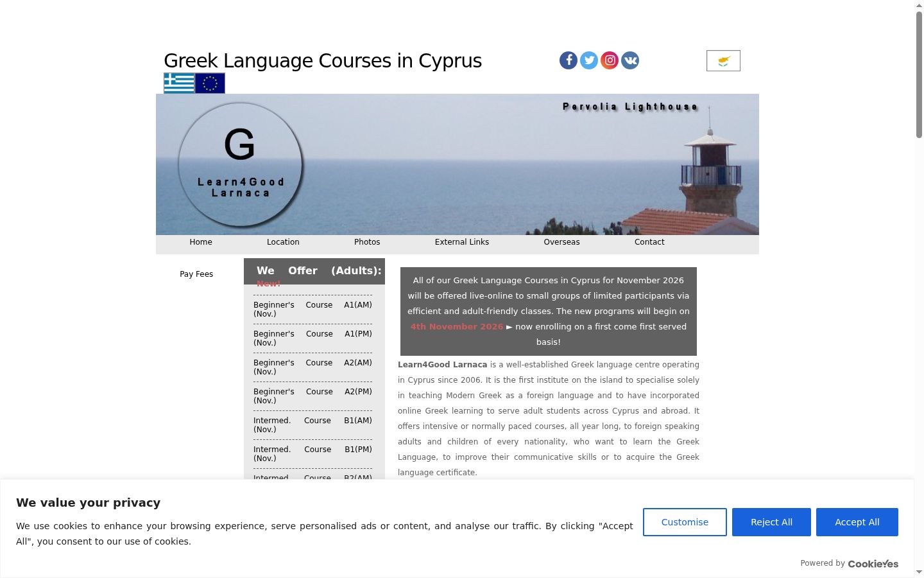Image resolution: width=924 pixels, height=578 pixels.
Task: Open the VK social icon
Action: click(630, 60)
